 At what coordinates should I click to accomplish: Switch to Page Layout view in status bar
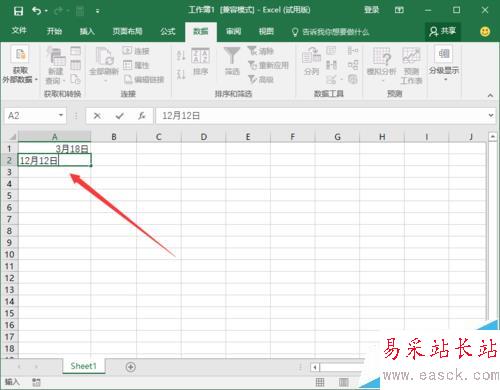(344, 382)
